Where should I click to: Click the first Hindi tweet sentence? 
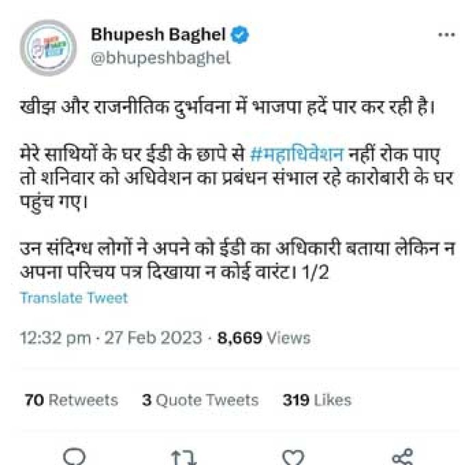click(228, 107)
